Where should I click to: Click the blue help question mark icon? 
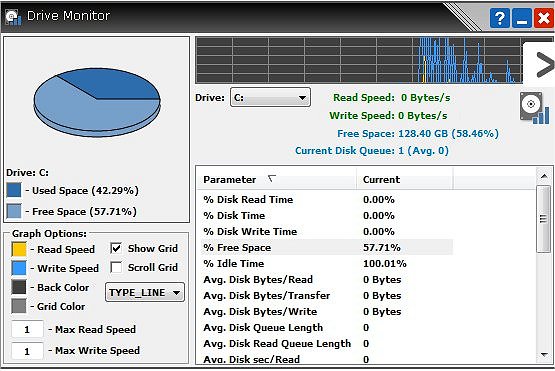click(500, 18)
